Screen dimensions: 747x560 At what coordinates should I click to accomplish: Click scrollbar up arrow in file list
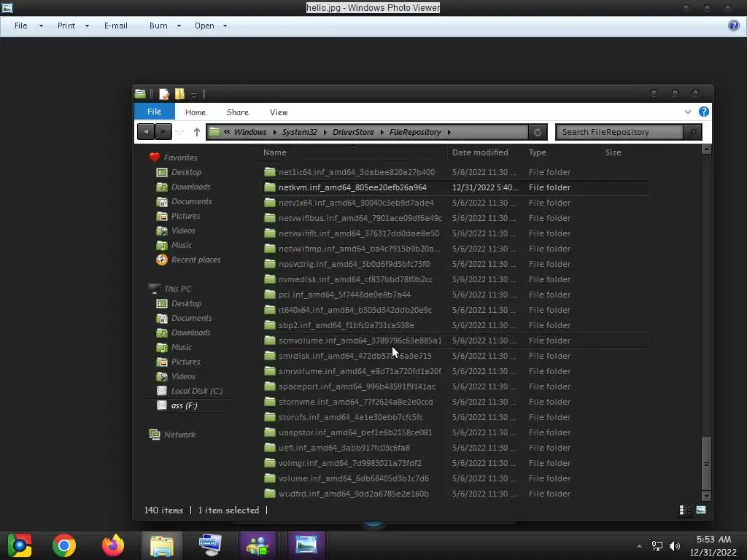pyautogui.click(x=706, y=149)
